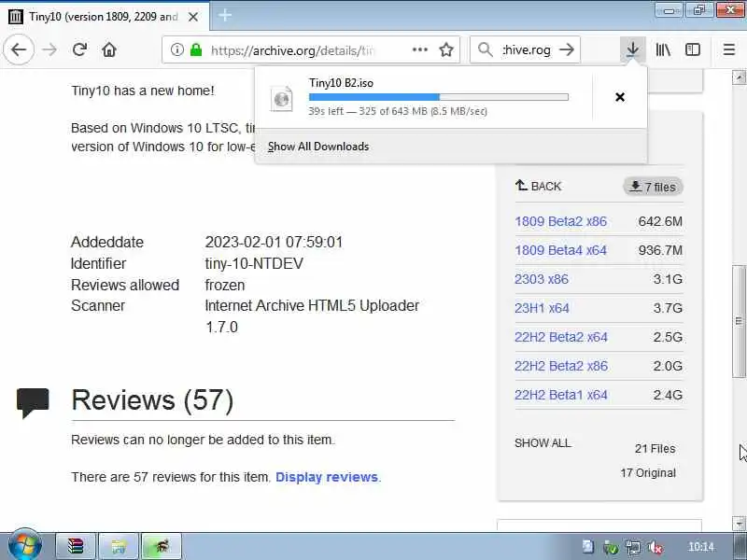
Task: Click the vertical scrollbar thumb
Action: coord(739,321)
